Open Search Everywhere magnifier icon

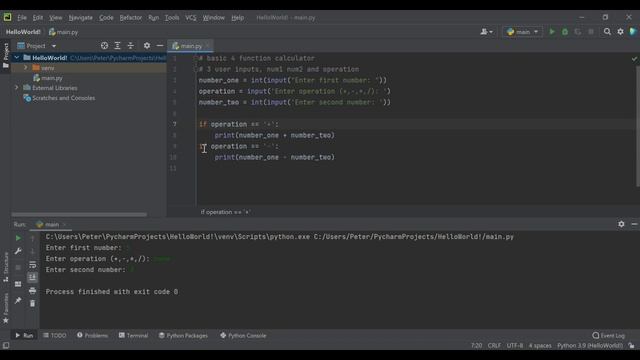tap(607, 32)
